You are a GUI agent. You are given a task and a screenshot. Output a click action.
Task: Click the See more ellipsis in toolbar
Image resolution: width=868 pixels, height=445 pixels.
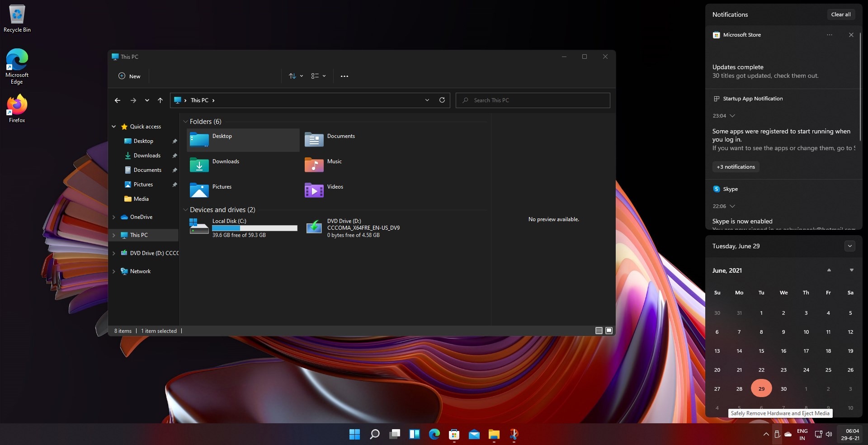point(344,76)
